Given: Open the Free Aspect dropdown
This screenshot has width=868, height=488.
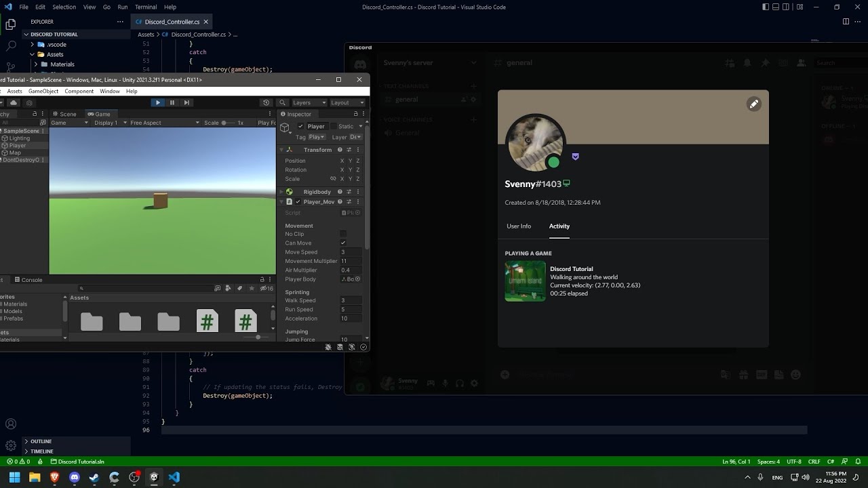Looking at the screenshot, I should point(165,123).
